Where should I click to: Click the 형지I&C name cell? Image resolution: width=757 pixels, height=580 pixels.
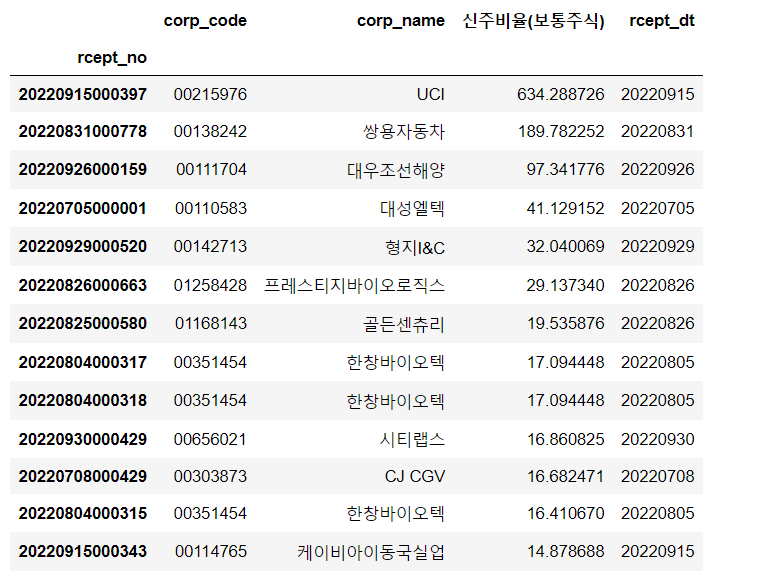415,247
